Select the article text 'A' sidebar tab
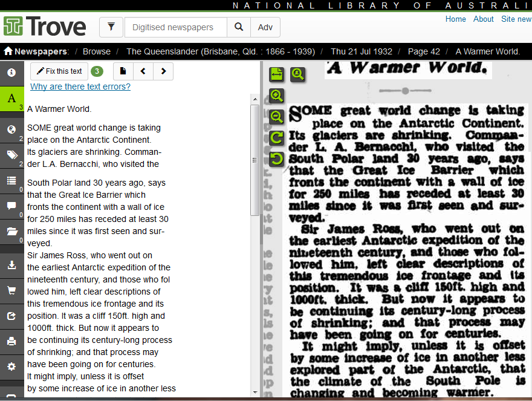532x401 pixels. click(11, 99)
